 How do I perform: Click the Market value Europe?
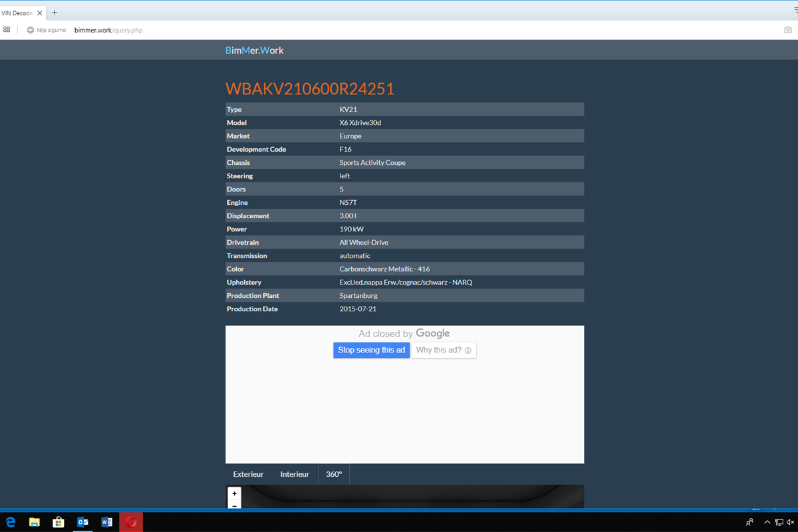pos(350,136)
